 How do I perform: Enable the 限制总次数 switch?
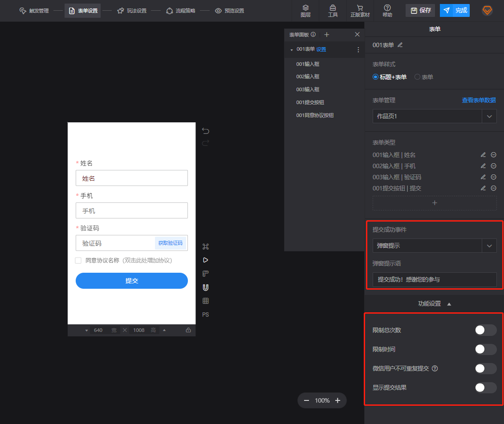click(x=486, y=330)
